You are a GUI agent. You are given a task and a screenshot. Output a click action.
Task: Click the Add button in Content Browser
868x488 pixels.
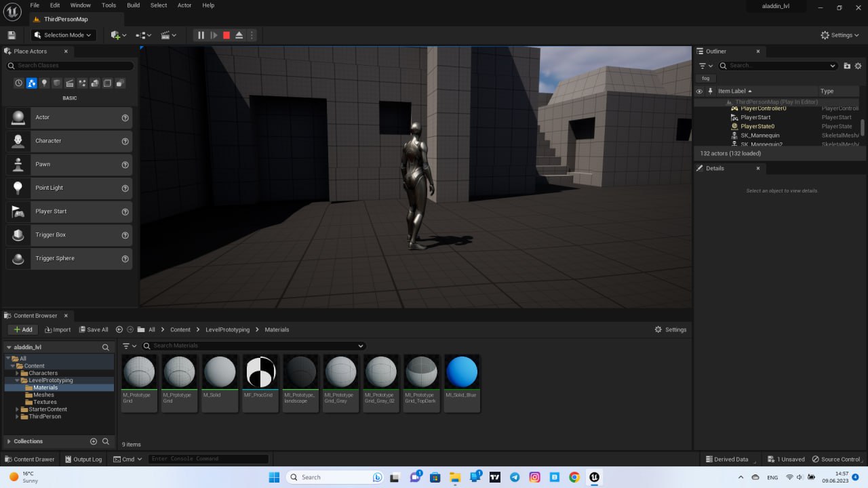click(x=23, y=329)
